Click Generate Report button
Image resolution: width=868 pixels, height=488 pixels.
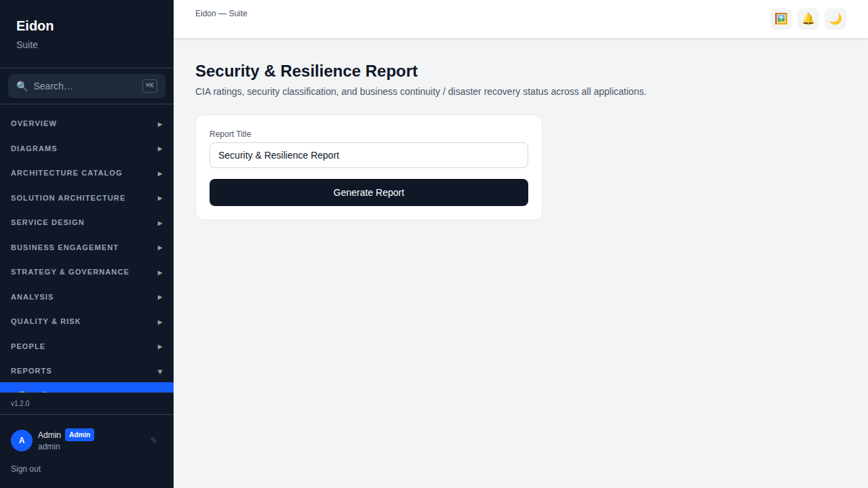point(369,192)
